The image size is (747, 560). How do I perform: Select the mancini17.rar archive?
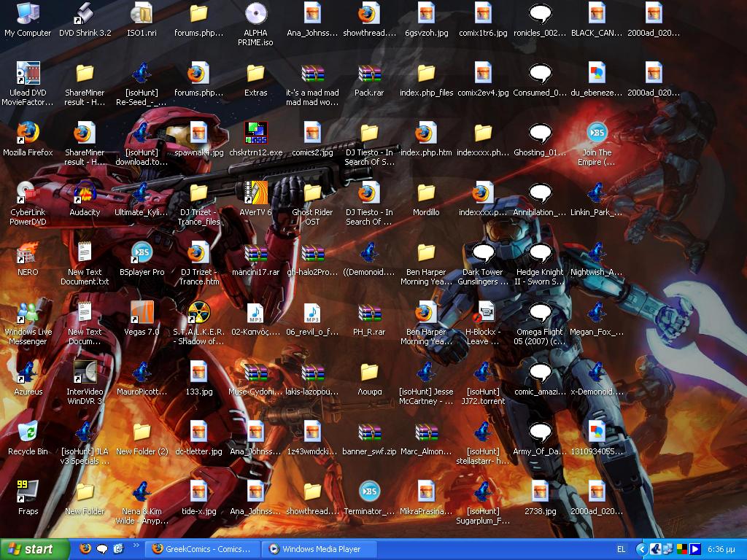coord(255,259)
